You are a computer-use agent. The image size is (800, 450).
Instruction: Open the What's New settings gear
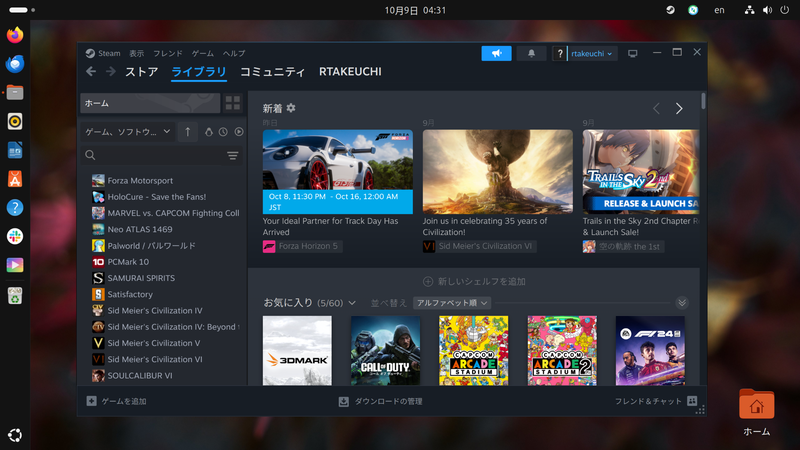point(291,108)
